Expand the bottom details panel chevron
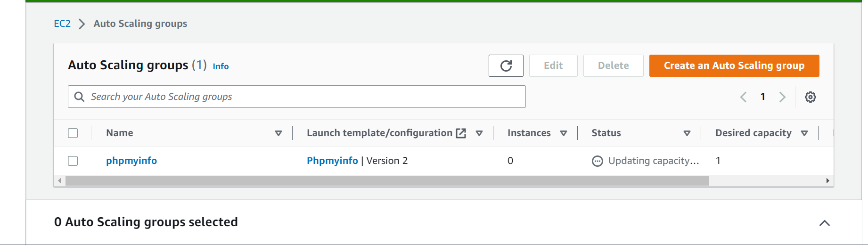 click(x=824, y=223)
